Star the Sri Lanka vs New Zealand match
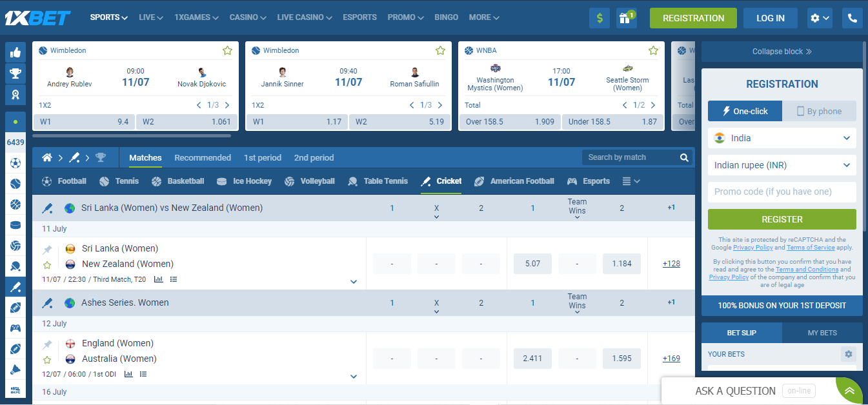The height and width of the screenshot is (405, 868). (47, 264)
